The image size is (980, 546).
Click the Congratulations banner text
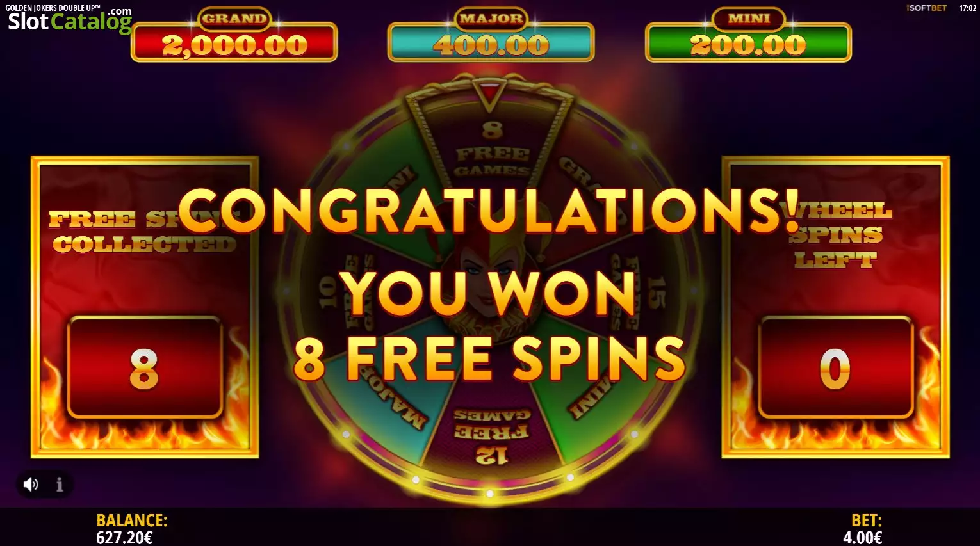coord(490,211)
